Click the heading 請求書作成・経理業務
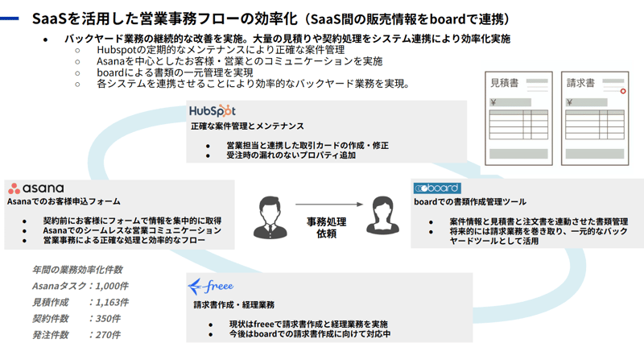 [x=233, y=305]
